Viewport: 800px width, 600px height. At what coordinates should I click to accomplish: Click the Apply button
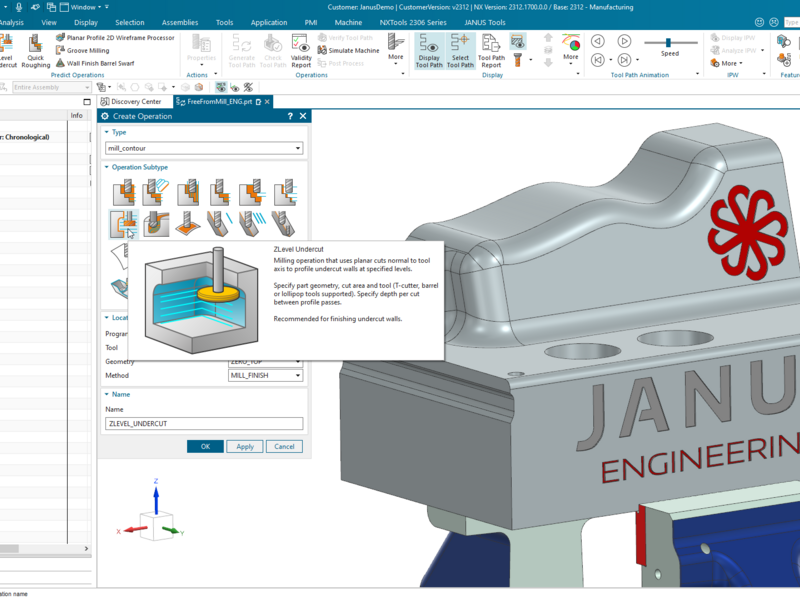point(245,446)
